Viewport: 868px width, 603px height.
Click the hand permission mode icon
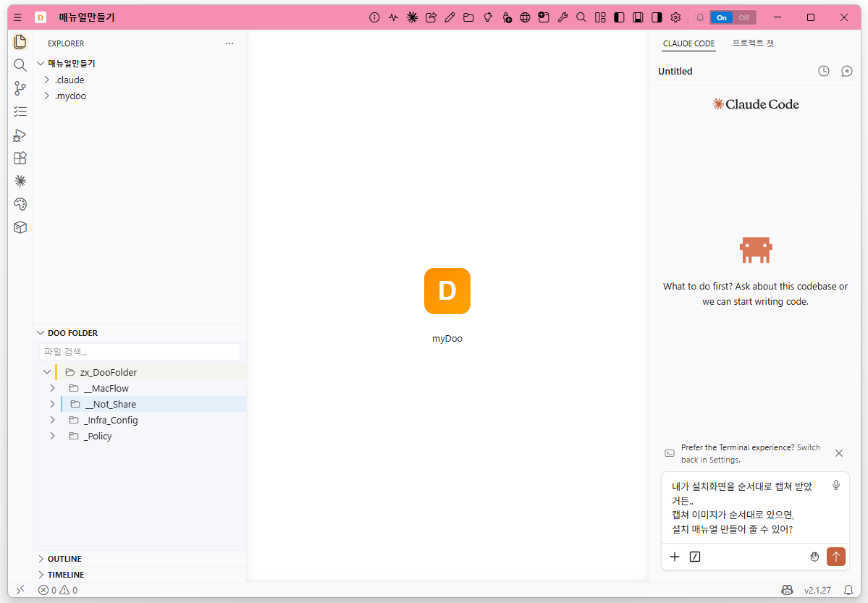coord(814,557)
